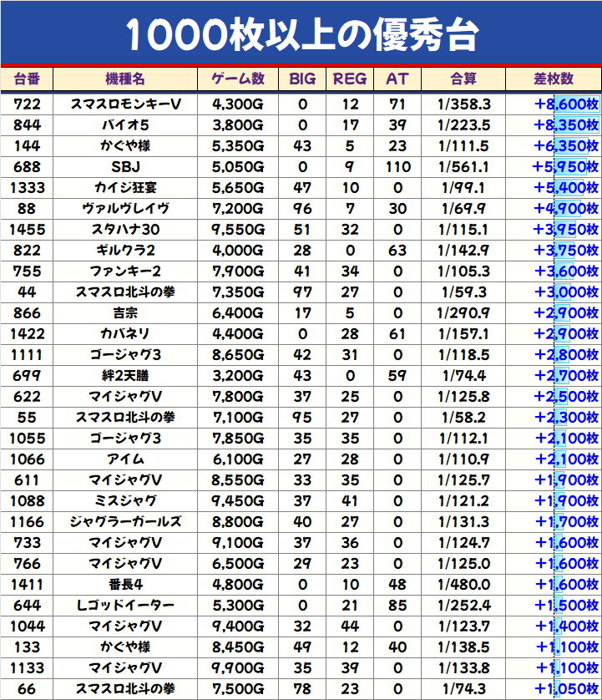The height and width of the screenshot is (700, 602).
Task: Click the +1,500枚 value
Action: (566, 606)
